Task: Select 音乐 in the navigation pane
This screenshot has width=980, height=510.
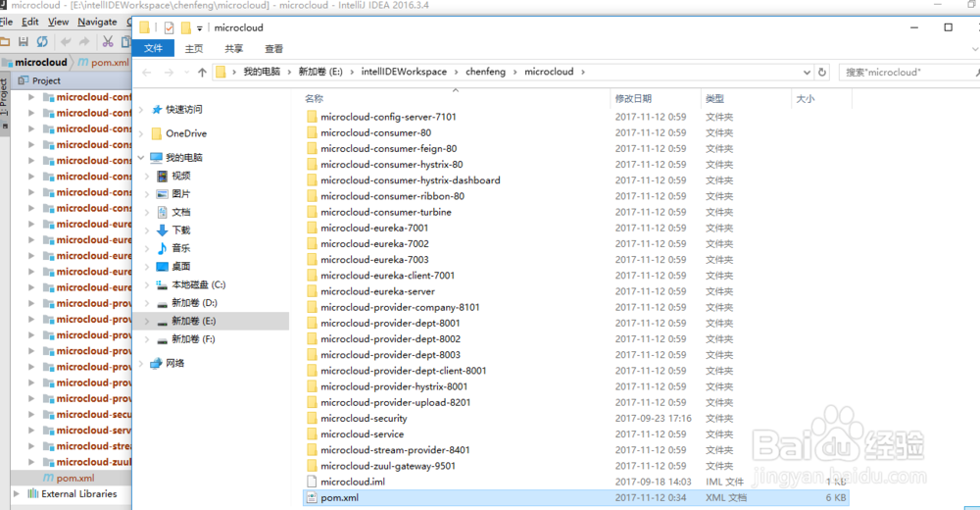Action: (x=173, y=248)
